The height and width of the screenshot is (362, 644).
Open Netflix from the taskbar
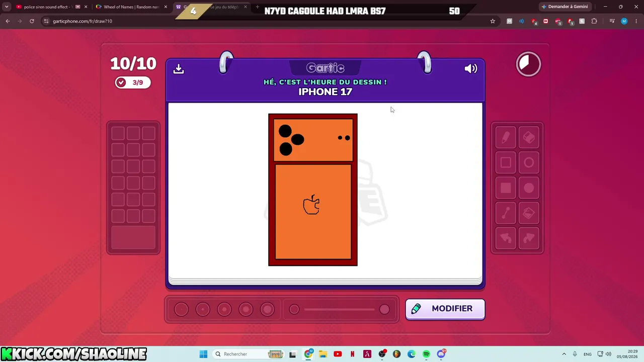pyautogui.click(x=352, y=354)
